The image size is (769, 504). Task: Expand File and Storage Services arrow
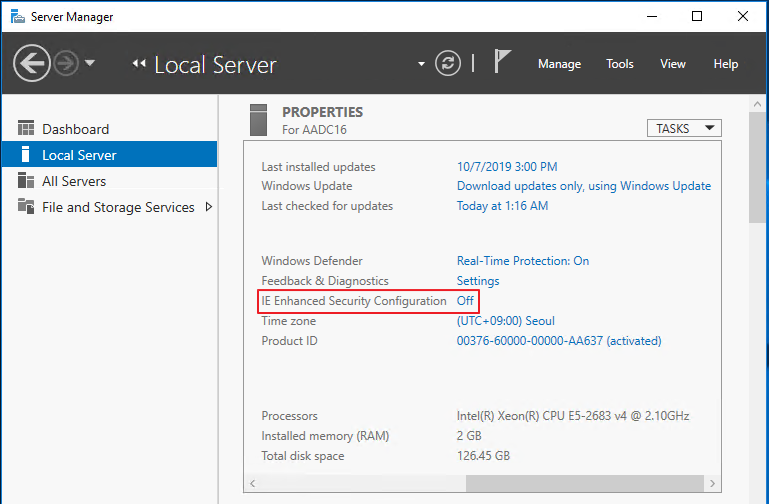(x=209, y=207)
